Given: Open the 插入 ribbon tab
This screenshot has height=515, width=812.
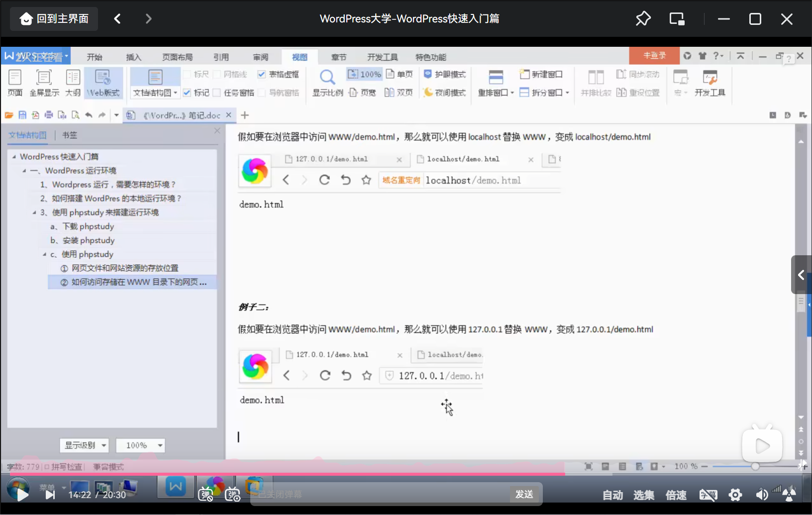Looking at the screenshot, I should (133, 57).
